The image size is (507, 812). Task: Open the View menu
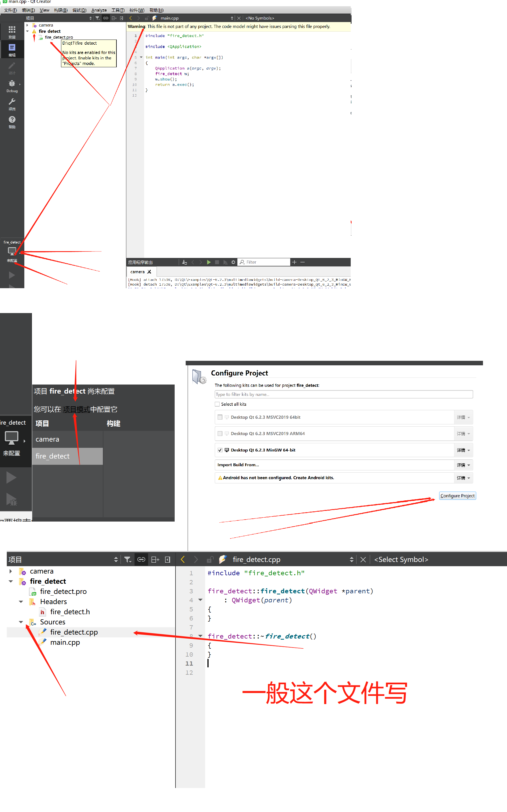pyautogui.click(x=45, y=10)
